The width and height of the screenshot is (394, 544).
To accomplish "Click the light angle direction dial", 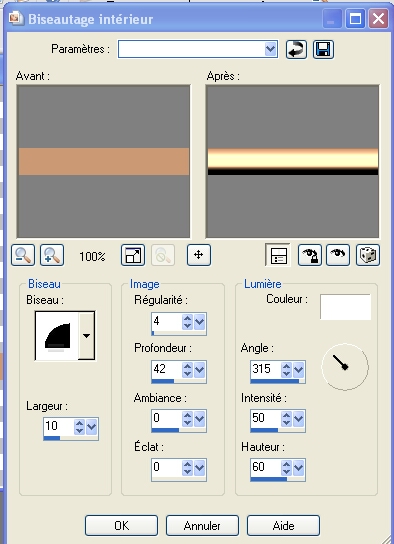I will coord(345,367).
